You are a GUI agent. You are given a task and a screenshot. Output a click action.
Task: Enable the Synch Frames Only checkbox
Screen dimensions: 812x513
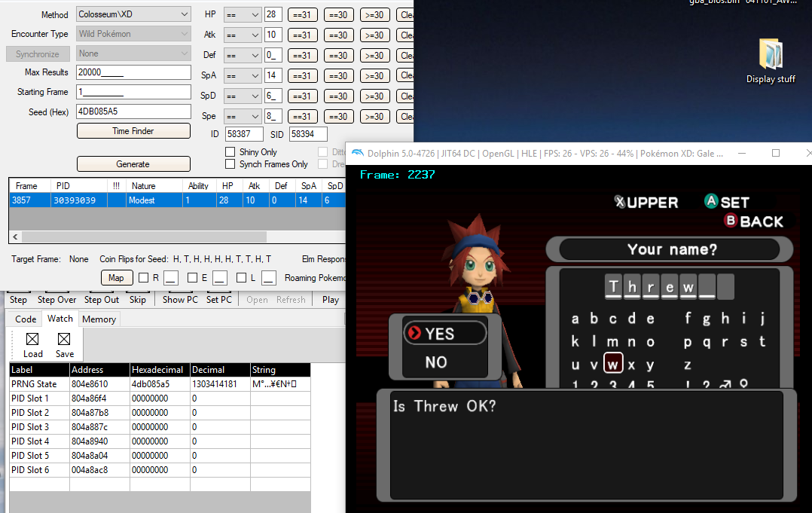[x=230, y=163]
